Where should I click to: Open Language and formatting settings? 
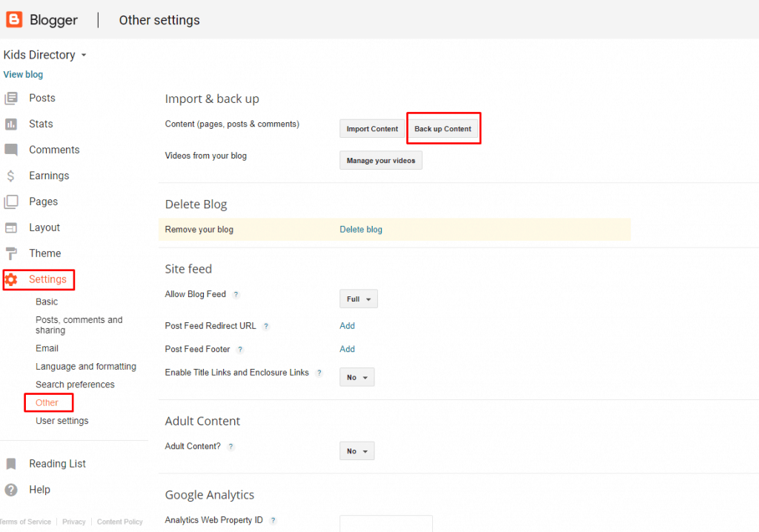[86, 367]
